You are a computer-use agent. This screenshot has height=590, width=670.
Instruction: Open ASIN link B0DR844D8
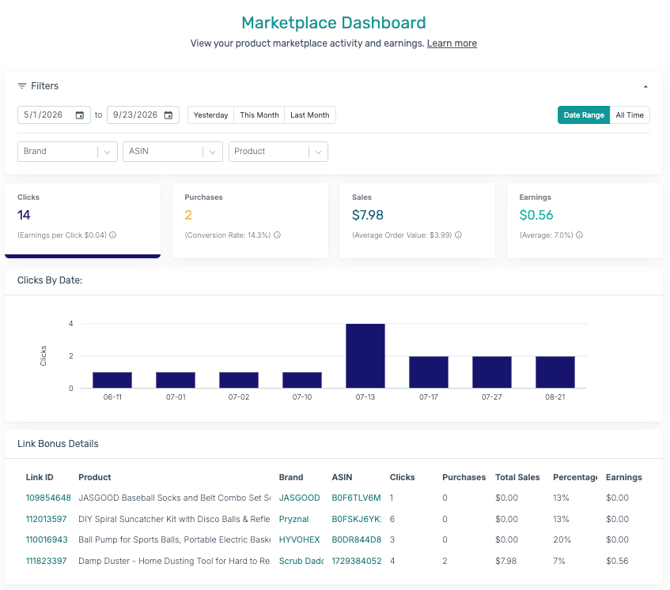pos(356,540)
